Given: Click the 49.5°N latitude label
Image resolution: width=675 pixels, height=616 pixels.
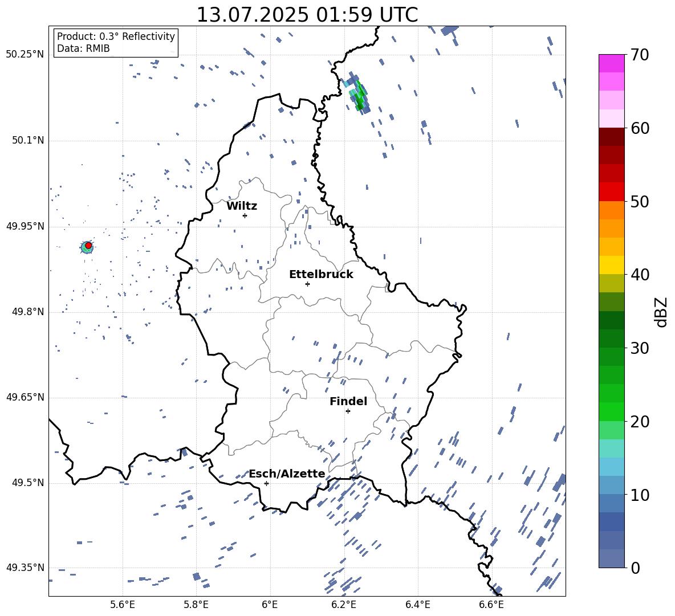Looking at the screenshot, I should point(27,483).
